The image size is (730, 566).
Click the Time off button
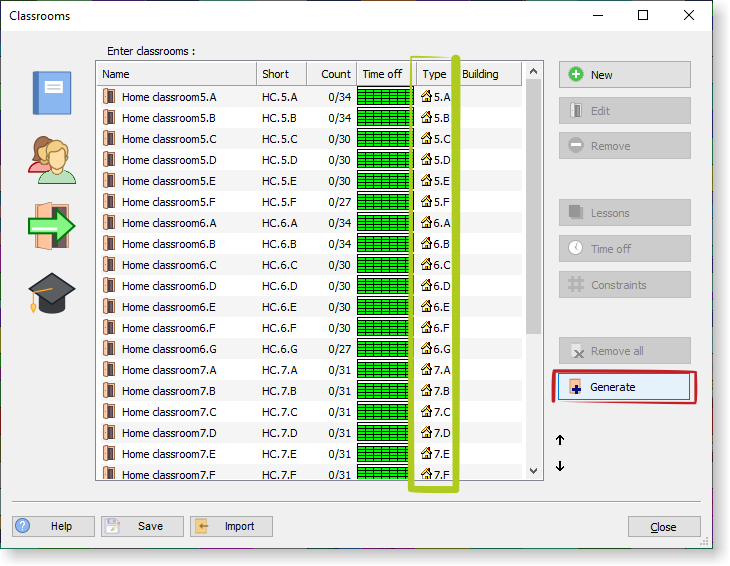[625, 249]
